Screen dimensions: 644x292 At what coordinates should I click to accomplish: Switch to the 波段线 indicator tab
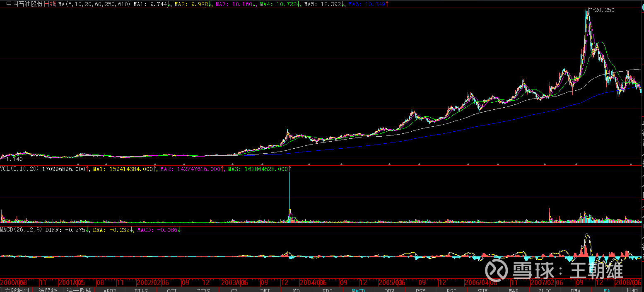click(48, 290)
